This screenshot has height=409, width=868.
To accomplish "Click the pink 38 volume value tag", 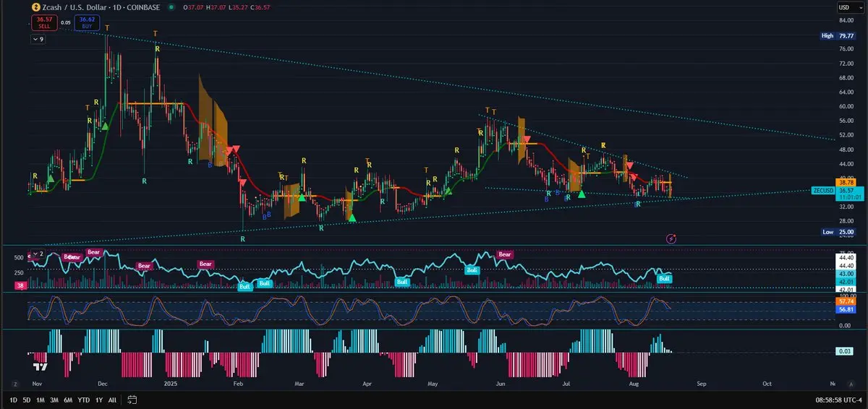I will pyautogui.click(x=21, y=286).
